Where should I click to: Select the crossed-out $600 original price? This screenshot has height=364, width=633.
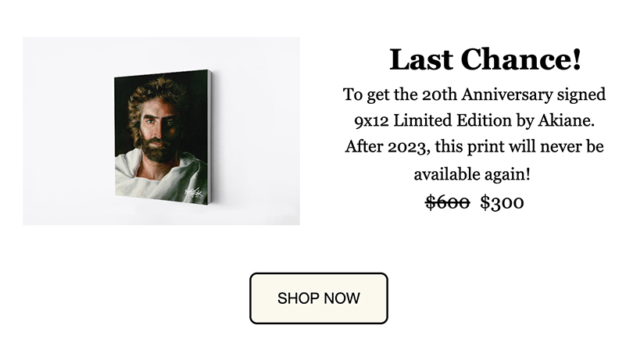(447, 202)
